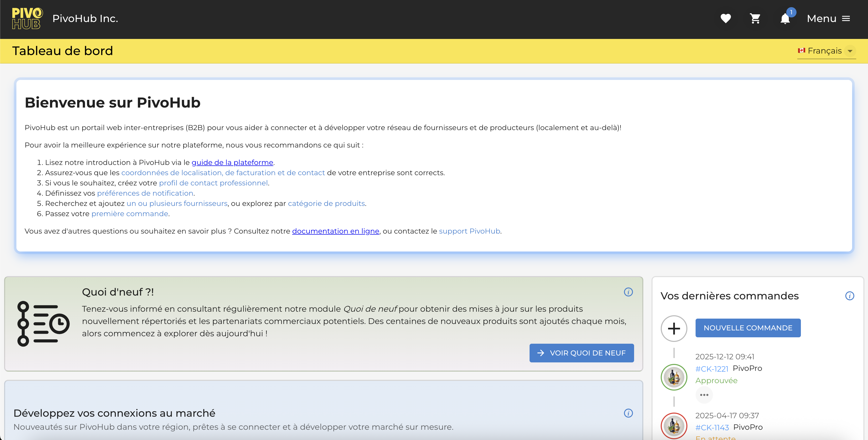
Task: Open the shopping cart icon
Action: (755, 18)
